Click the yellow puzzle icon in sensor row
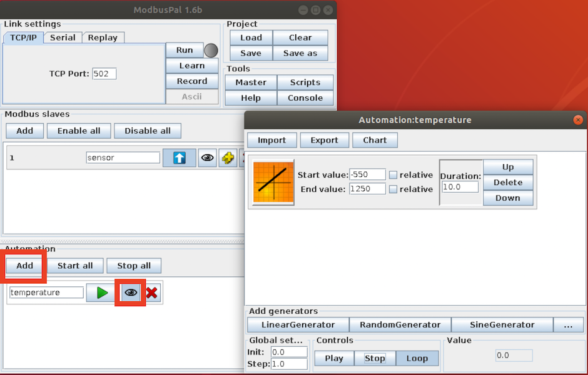Image resolution: width=588 pixels, height=375 pixels. coord(228,157)
